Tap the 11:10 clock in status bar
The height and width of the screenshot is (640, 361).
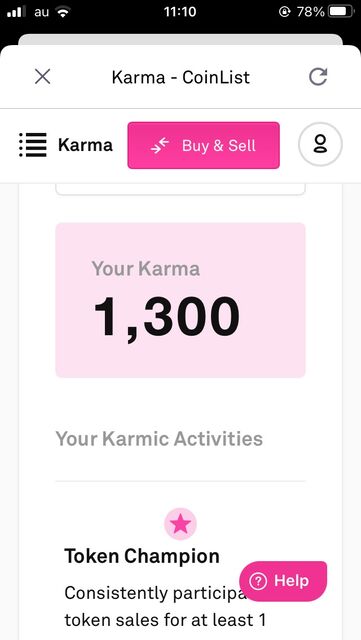coord(180,12)
